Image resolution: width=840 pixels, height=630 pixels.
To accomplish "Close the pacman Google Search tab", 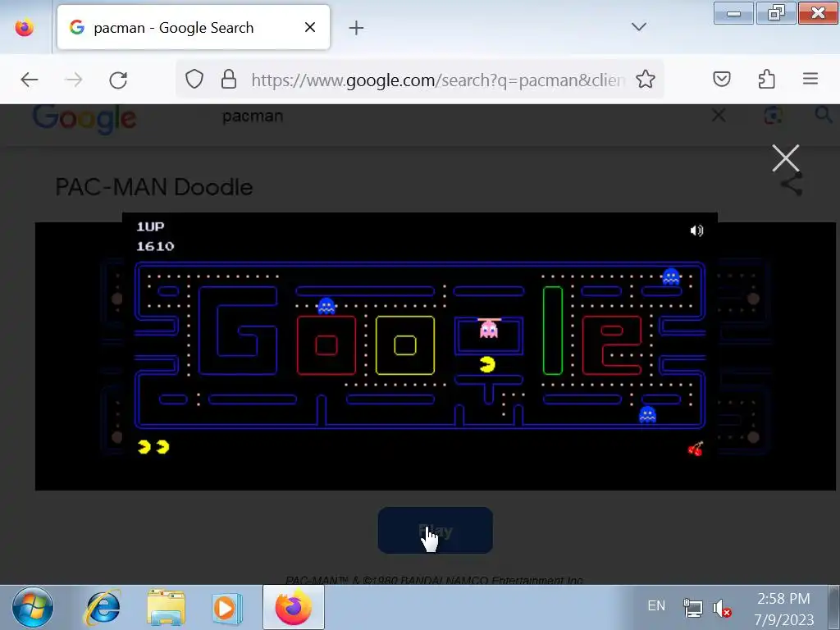I will coord(309,27).
